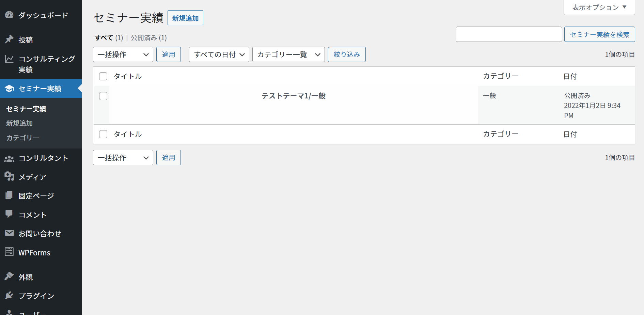The image size is (644, 315).
Task: Click the セミナー実績を検索 search button
Action: click(x=599, y=34)
